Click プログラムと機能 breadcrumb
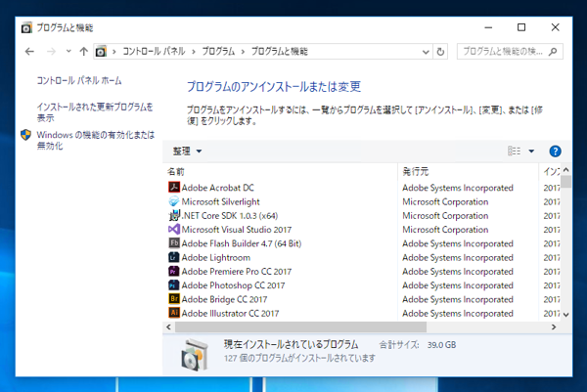Viewport: 587px width, 392px height. [x=279, y=51]
